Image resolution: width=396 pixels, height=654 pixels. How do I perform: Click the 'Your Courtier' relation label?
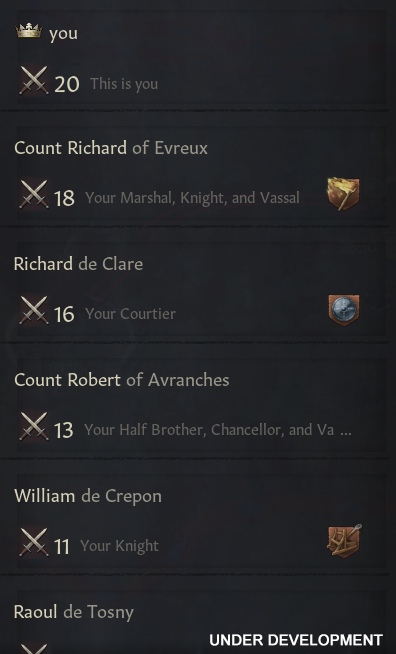pyautogui.click(x=130, y=314)
